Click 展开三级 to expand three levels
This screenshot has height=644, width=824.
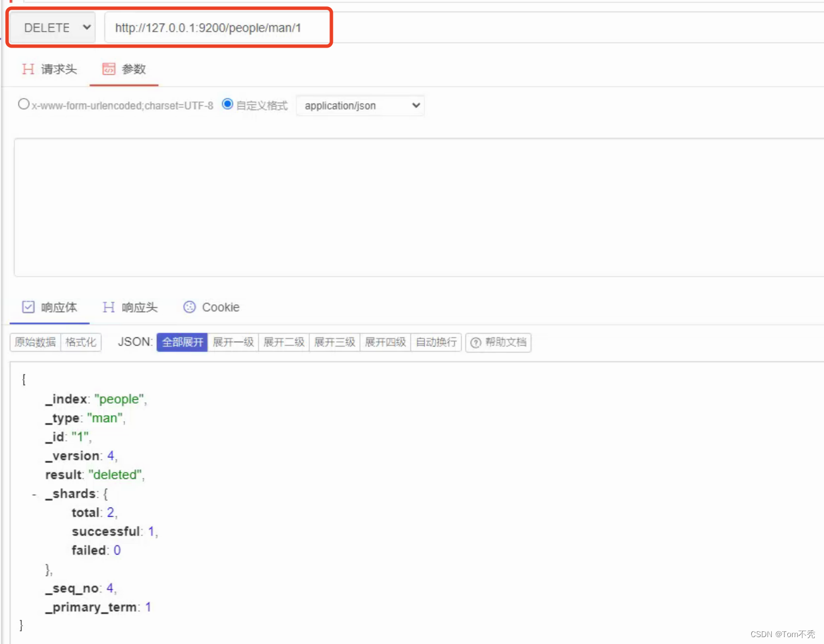[x=335, y=342]
